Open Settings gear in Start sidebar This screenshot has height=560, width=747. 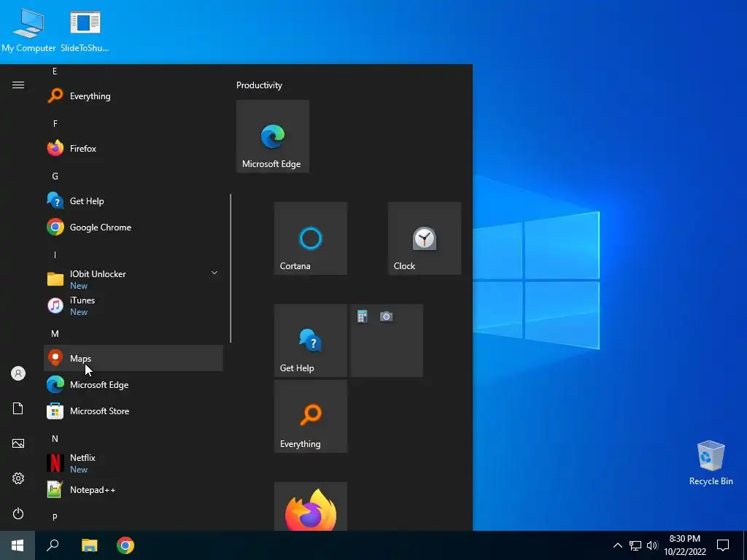point(18,478)
